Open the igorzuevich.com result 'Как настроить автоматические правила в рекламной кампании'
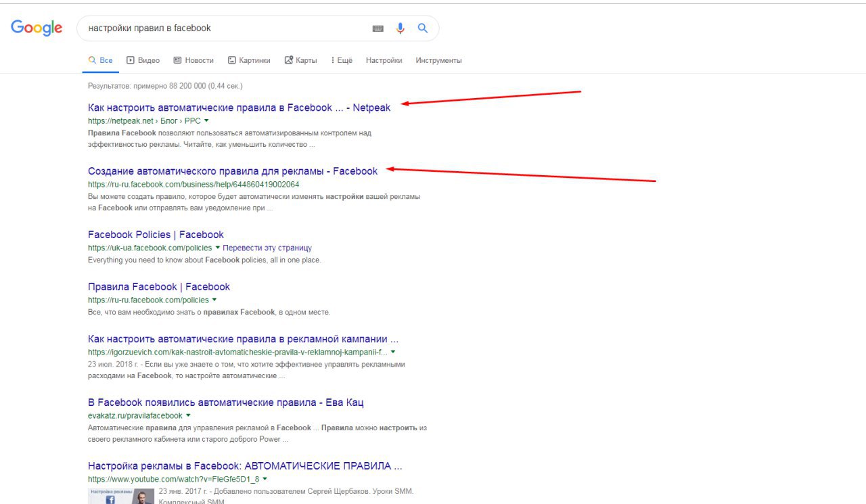The height and width of the screenshot is (504, 866). [243, 339]
